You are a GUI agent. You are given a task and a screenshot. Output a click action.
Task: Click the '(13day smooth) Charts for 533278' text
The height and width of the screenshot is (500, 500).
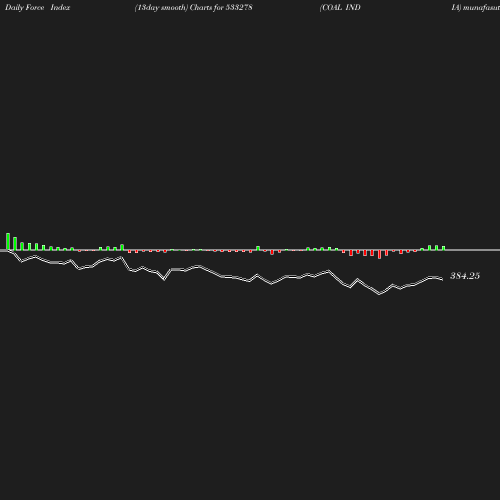point(193,8)
